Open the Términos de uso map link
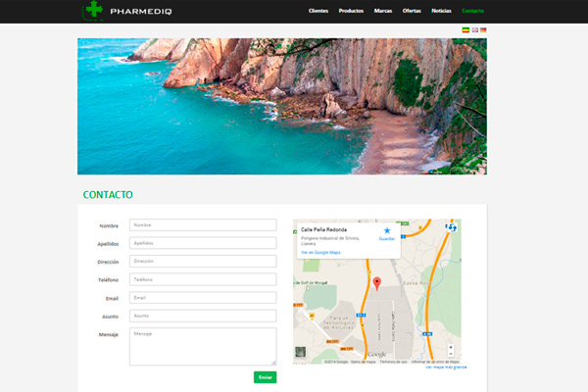The width and height of the screenshot is (588, 392). click(x=393, y=362)
